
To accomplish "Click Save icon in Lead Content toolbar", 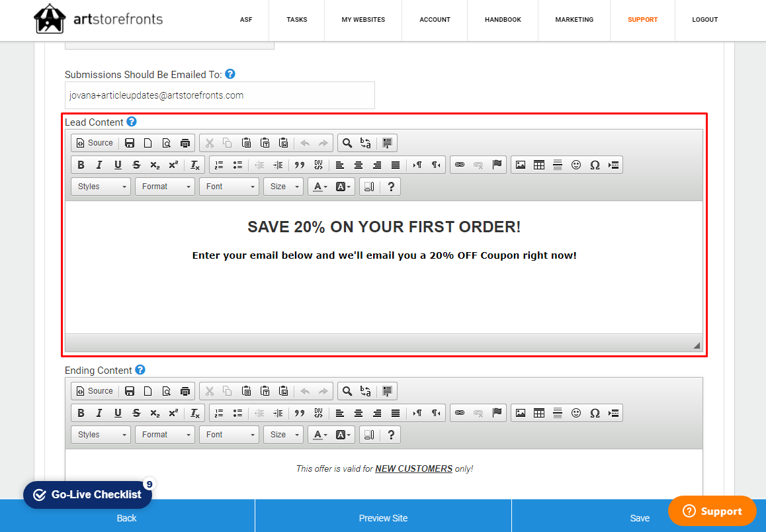I will 130,143.
